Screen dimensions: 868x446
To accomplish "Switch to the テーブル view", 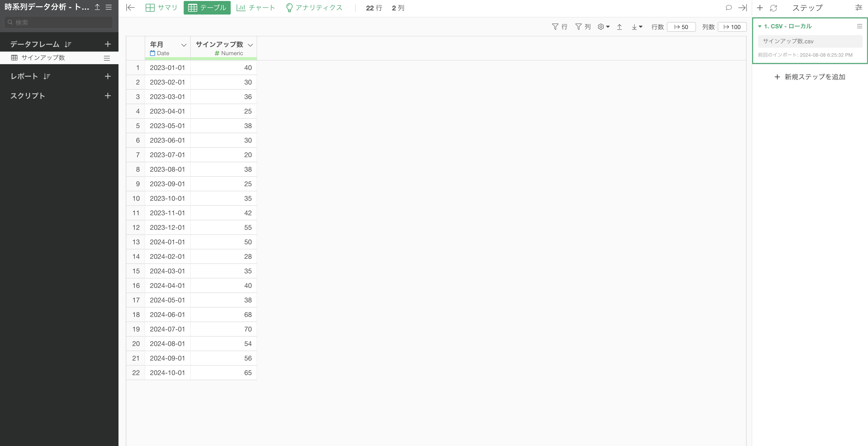I will point(207,8).
